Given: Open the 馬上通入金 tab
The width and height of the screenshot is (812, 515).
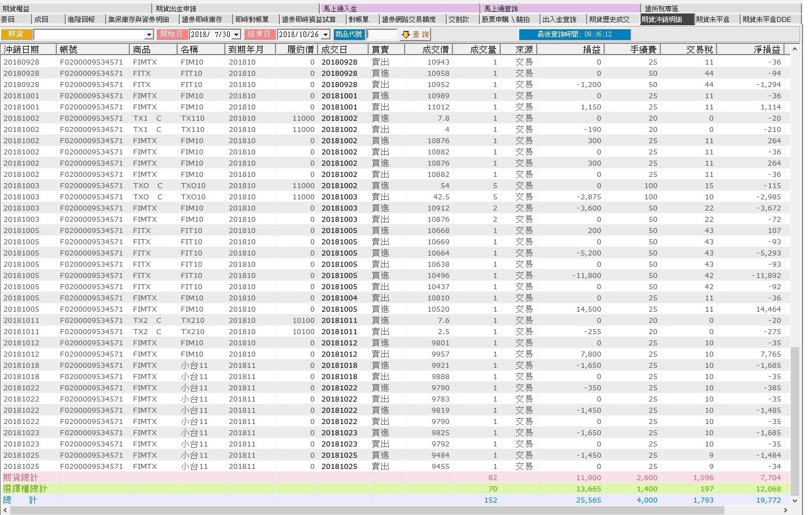Looking at the screenshot, I should tap(401, 8).
